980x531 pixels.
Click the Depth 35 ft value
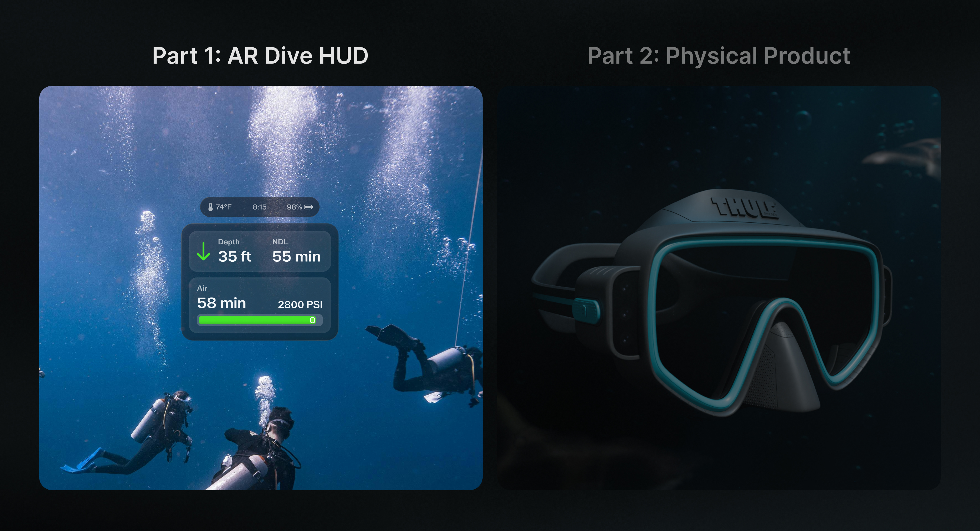[234, 257]
